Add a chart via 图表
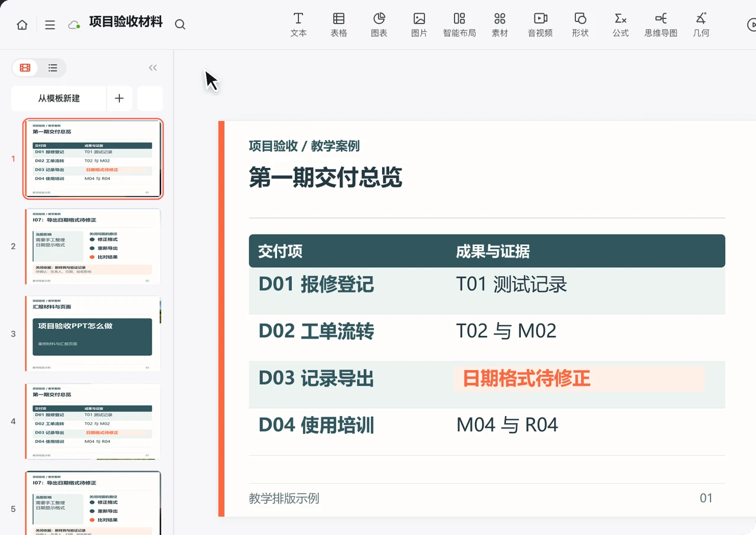The image size is (756, 535). pyautogui.click(x=379, y=25)
